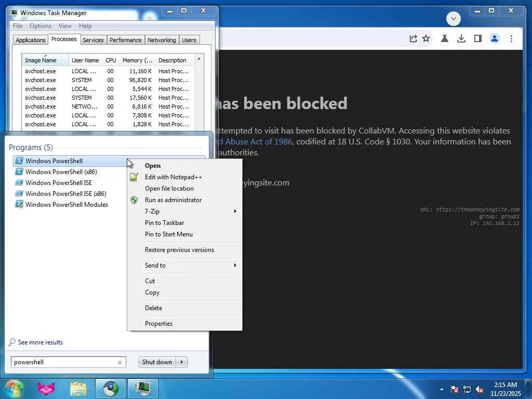This screenshot has height=399, width=532.
Task: Expand the Send to submenu
Action: (184, 265)
